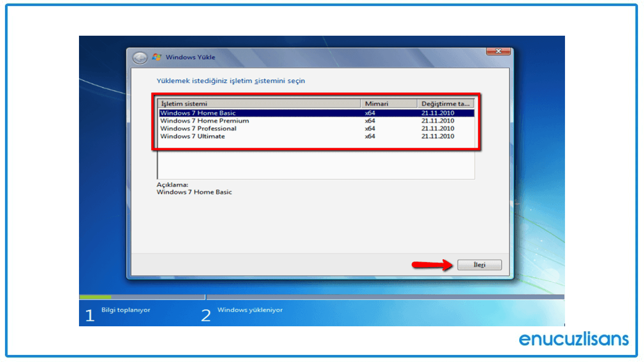Click the İleri button
The height and width of the screenshot is (362, 644).
tap(479, 265)
